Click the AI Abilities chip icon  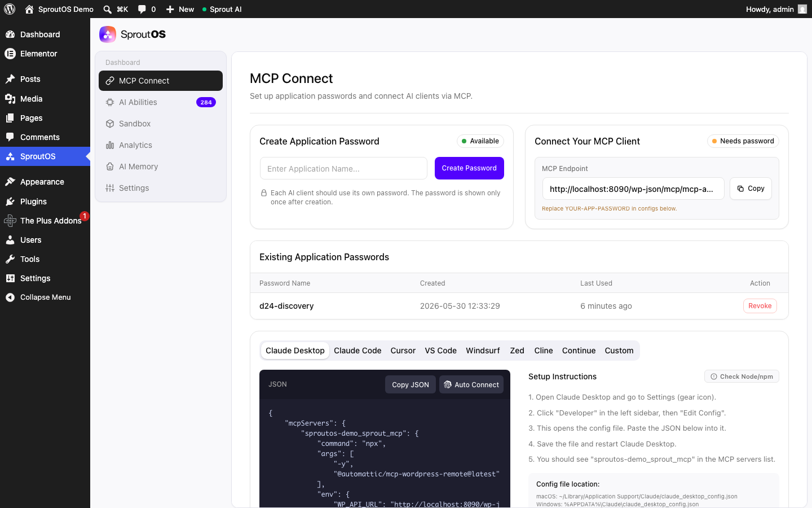[110, 102]
